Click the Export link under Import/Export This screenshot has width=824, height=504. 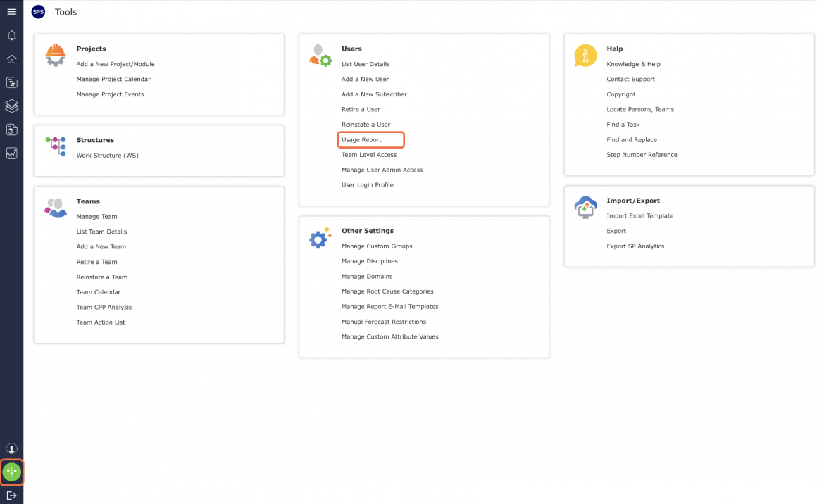(x=616, y=231)
